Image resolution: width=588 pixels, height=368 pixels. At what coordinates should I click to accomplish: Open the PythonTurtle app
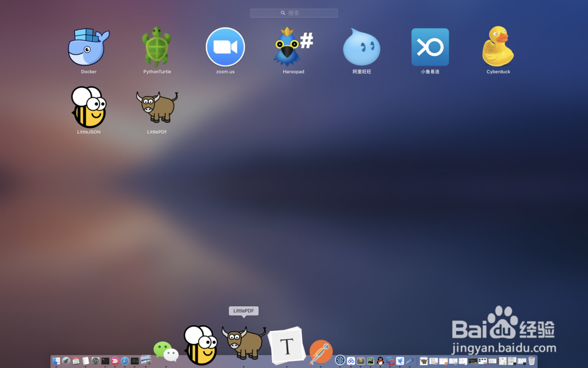(x=157, y=47)
